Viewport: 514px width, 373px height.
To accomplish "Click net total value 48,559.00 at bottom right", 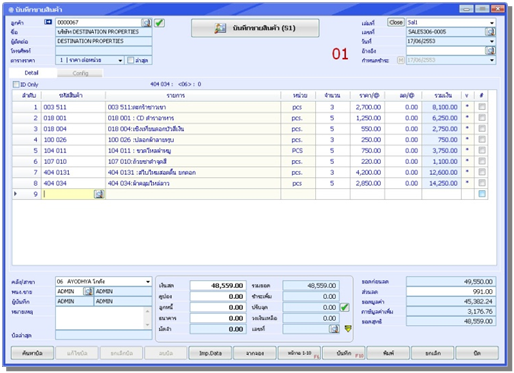I will [451, 321].
